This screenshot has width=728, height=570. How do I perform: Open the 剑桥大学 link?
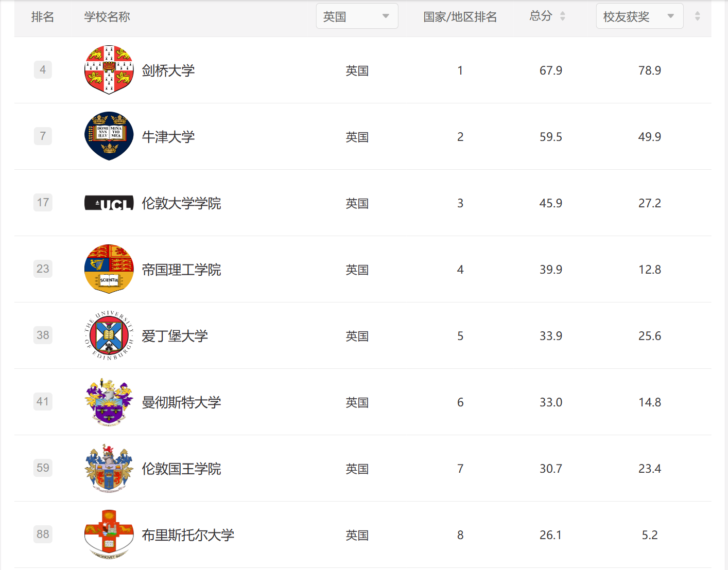coord(168,70)
